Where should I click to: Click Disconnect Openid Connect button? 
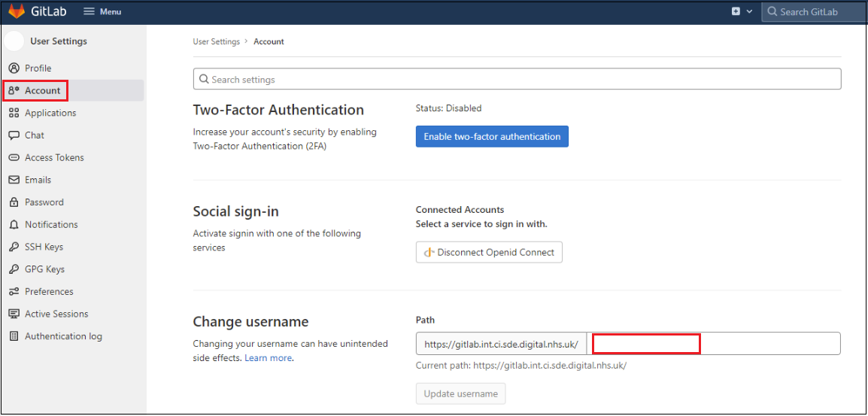(489, 252)
